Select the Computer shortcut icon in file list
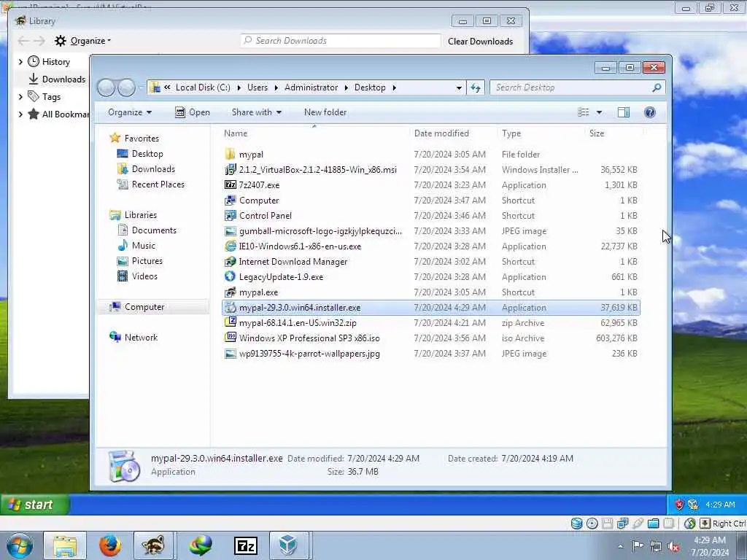 pos(230,200)
